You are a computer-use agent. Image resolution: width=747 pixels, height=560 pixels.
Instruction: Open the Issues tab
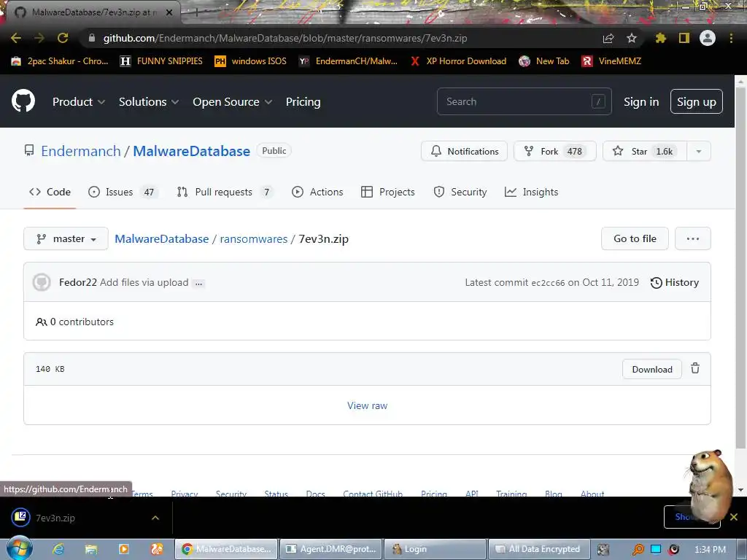(123, 192)
